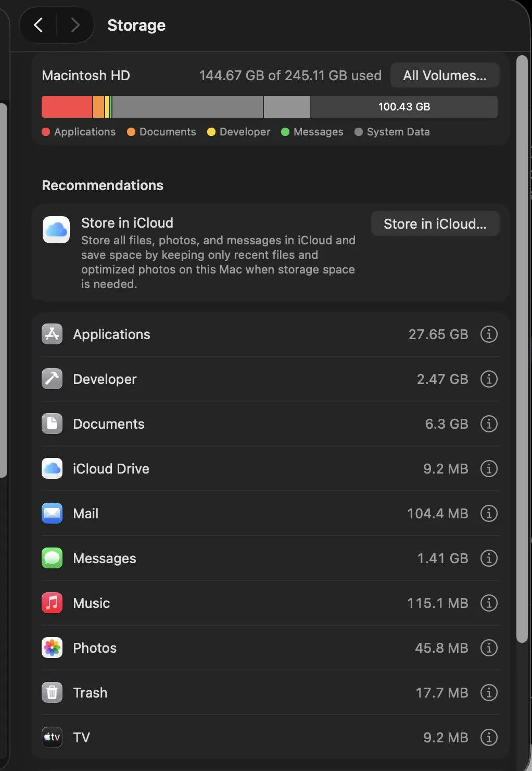Click the Music note icon
The image size is (532, 771).
pos(52,603)
